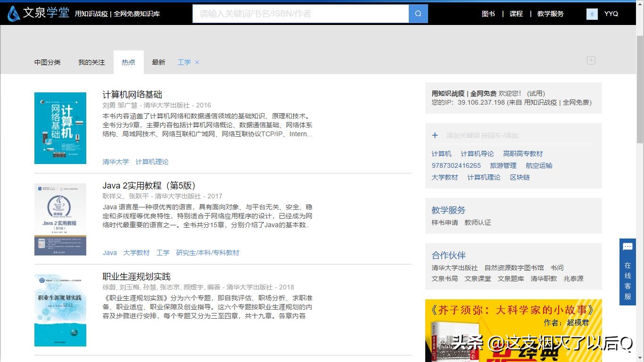Open the 我的关注 tab
Screen dimensions: 644x362
point(91,62)
